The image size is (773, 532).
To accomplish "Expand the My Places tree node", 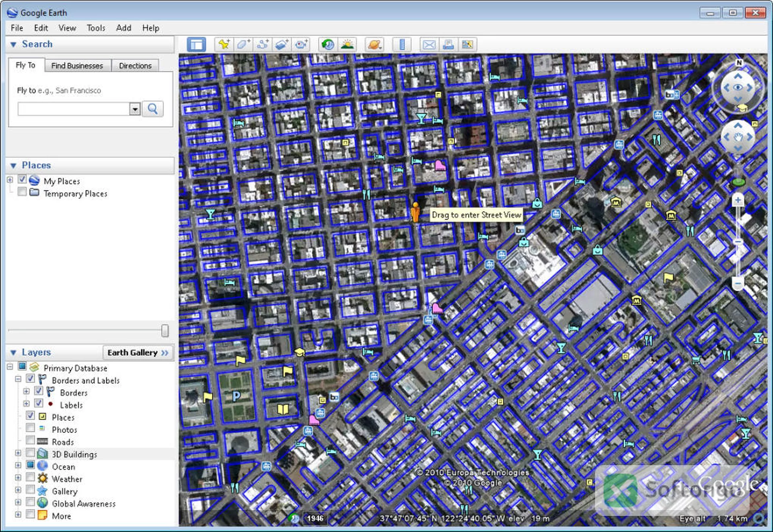I will click(x=10, y=180).
